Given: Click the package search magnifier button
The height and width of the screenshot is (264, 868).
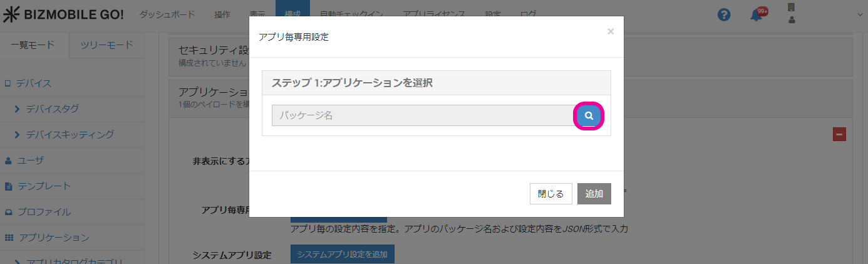Looking at the screenshot, I should tap(588, 116).
